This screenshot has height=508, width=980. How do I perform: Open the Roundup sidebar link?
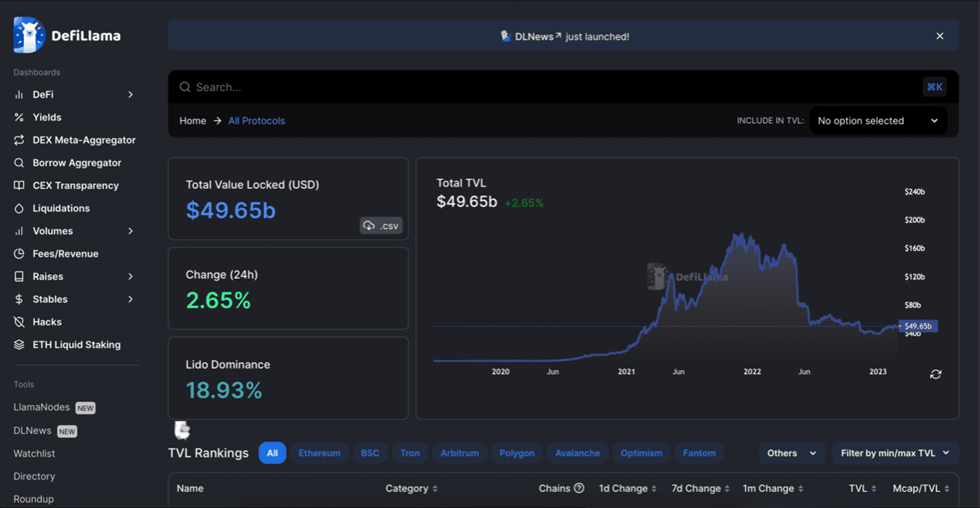[x=34, y=499]
